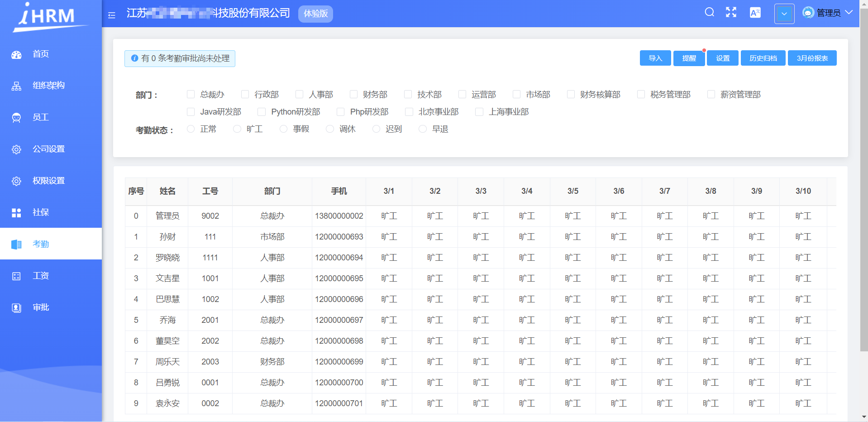Screen dimensions: 868x422
Task: Click the 体验版 badge
Action: coord(316,14)
